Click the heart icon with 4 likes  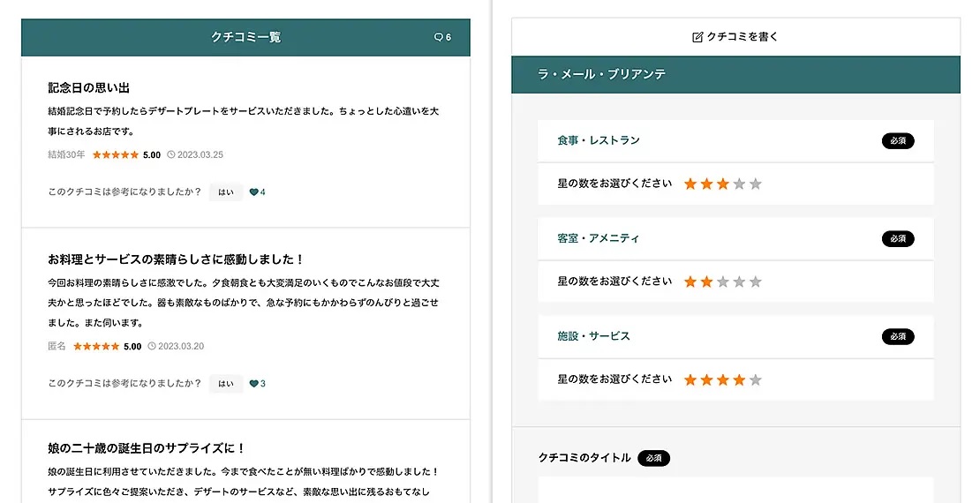(x=254, y=192)
